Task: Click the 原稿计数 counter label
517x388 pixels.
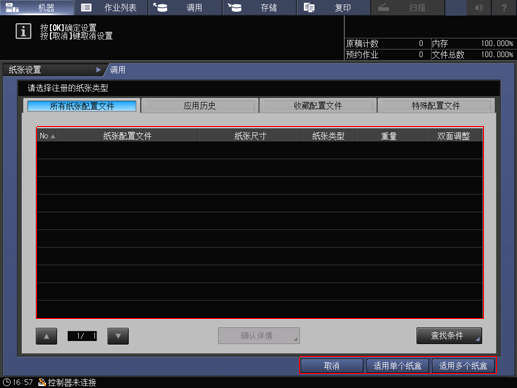Action: [362, 44]
